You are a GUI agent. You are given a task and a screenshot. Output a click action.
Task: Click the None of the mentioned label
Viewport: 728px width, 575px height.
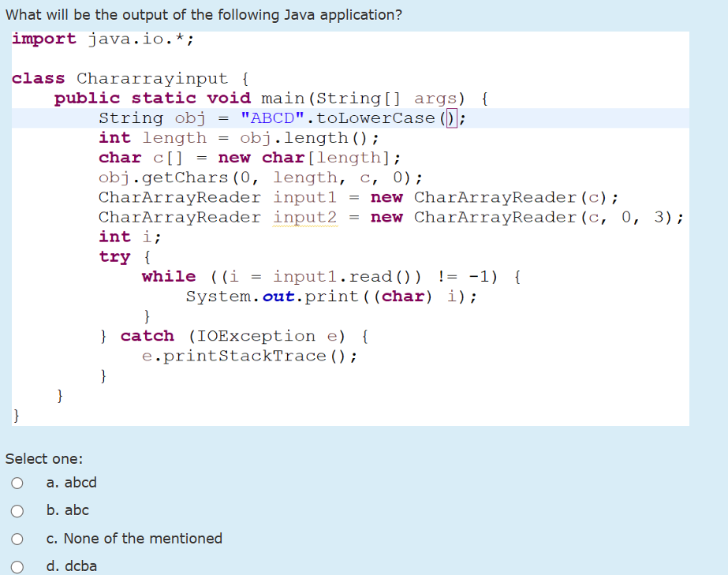tap(134, 539)
